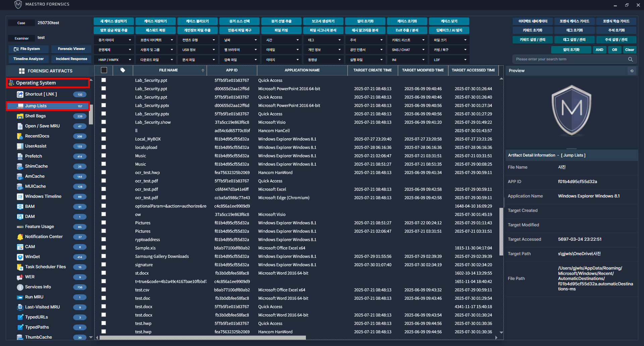Toggle the select-all checkbox in table header
The width and height of the screenshot is (644, 346).
[104, 70]
